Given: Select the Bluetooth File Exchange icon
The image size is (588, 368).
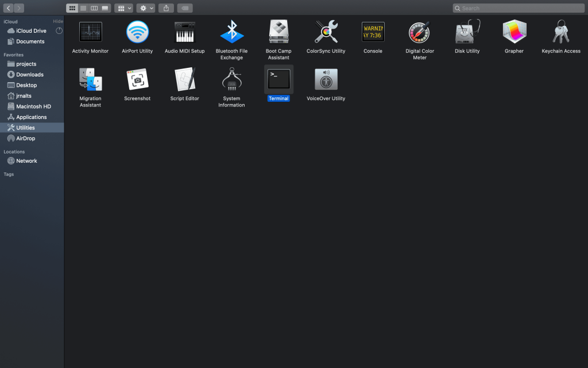Looking at the screenshot, I should click(232, 32).
